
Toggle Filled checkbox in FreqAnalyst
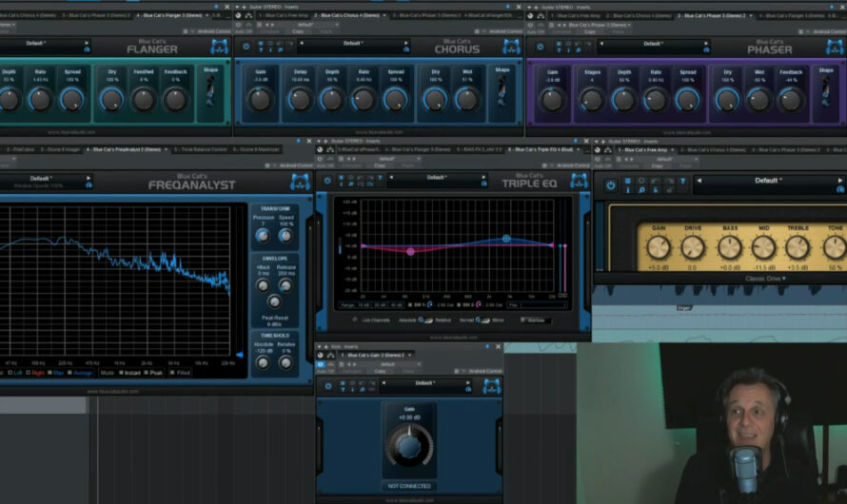[172, 373]
